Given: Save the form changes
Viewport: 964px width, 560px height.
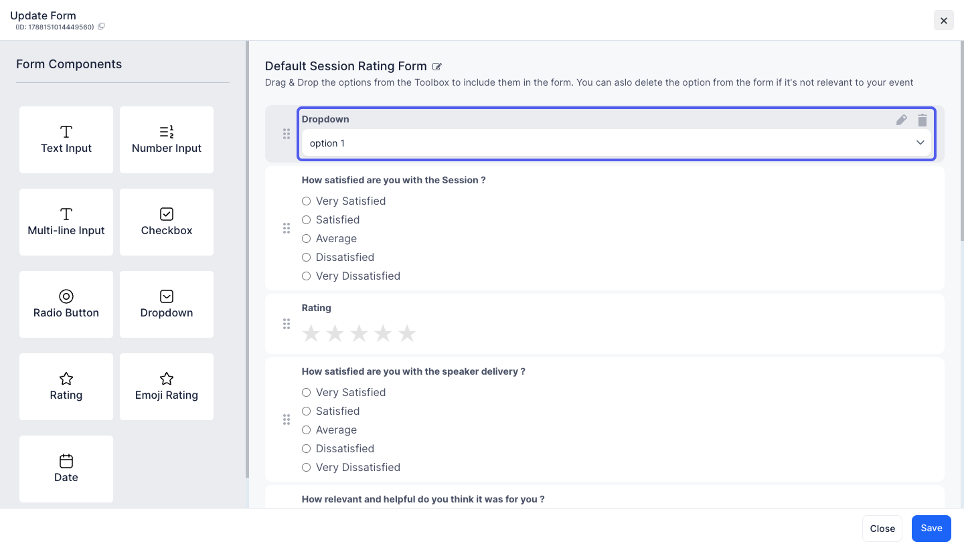Looking at the screenshot, I should coord(931,528).
